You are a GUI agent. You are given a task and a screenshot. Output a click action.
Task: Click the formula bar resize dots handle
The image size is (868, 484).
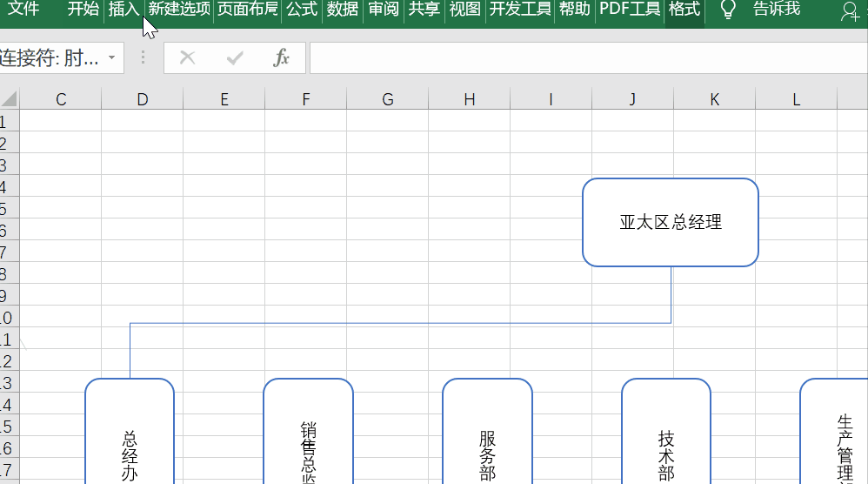(x=144, y=57)
